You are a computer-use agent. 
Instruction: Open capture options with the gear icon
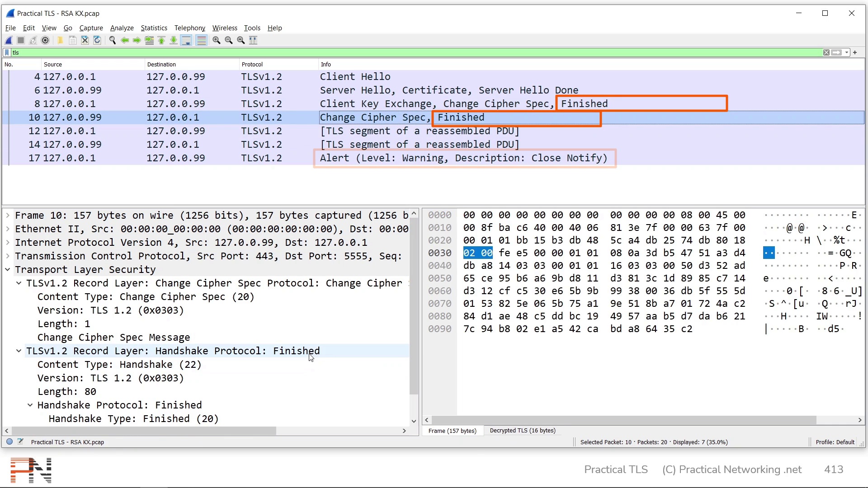45,40
